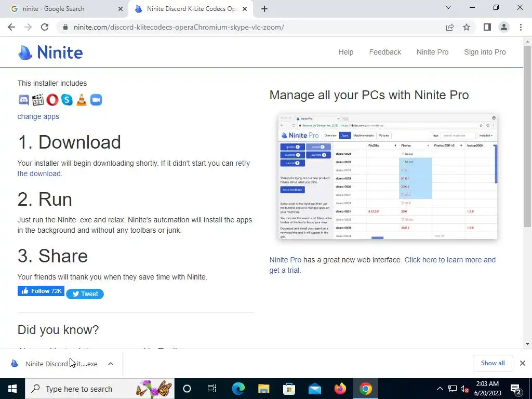
Task: Bookmark this page with star icon
Action: coord(467,27)
